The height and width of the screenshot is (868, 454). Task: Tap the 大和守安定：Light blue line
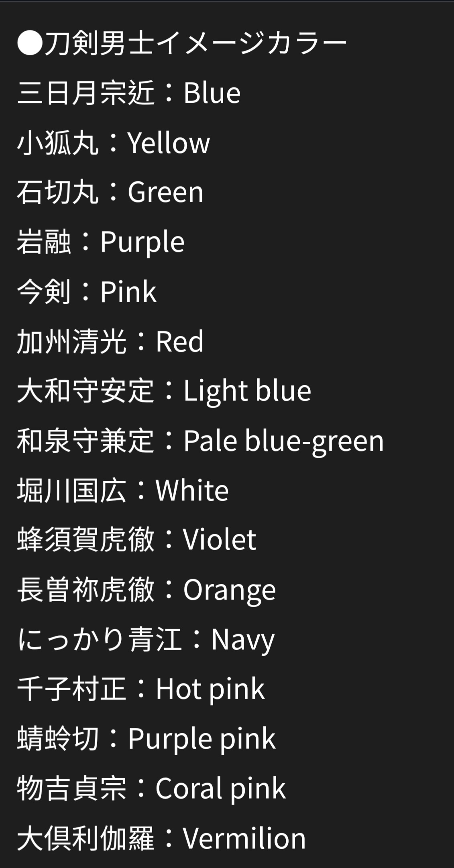[164, 391]
